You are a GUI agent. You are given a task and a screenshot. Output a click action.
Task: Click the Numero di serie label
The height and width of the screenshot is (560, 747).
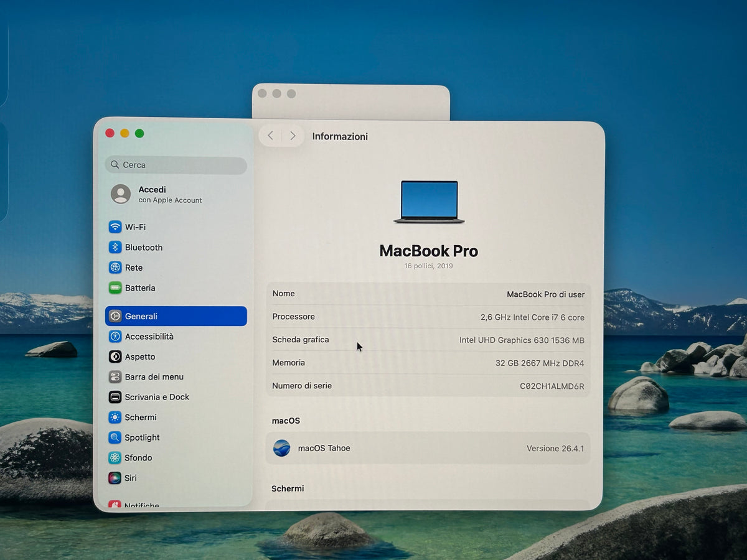[302, 386]
